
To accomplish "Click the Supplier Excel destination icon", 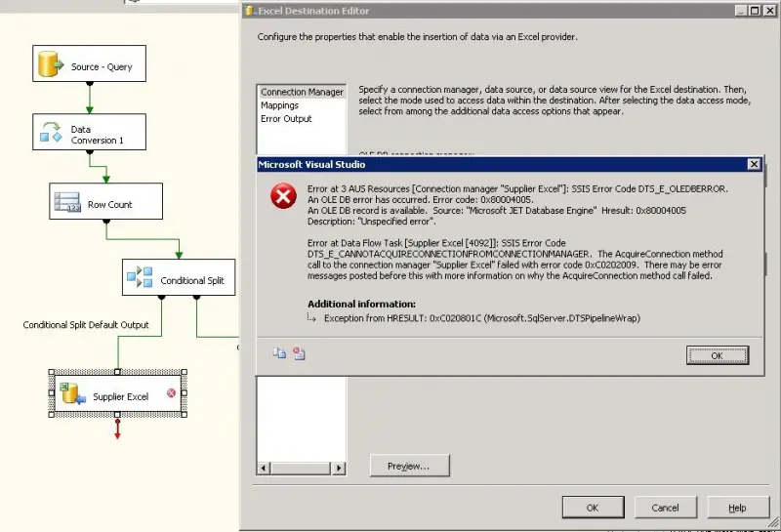I will 72,393.
